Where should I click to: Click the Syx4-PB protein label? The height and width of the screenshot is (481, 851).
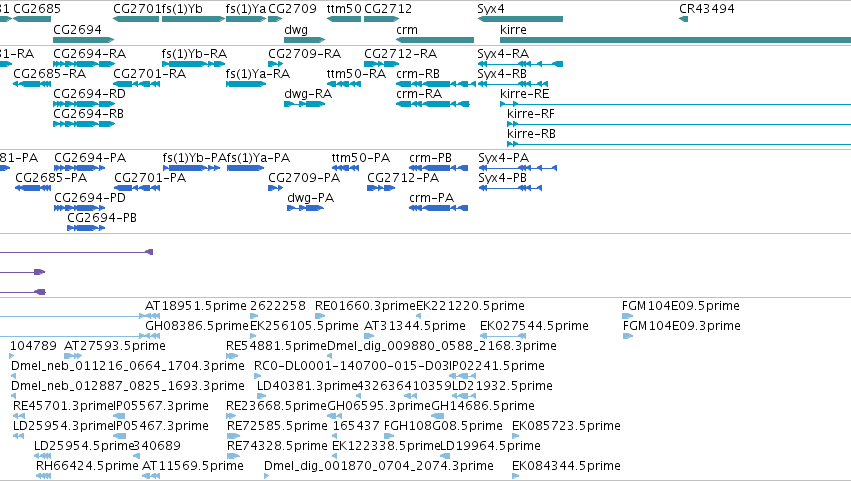(x=503, y=178)
